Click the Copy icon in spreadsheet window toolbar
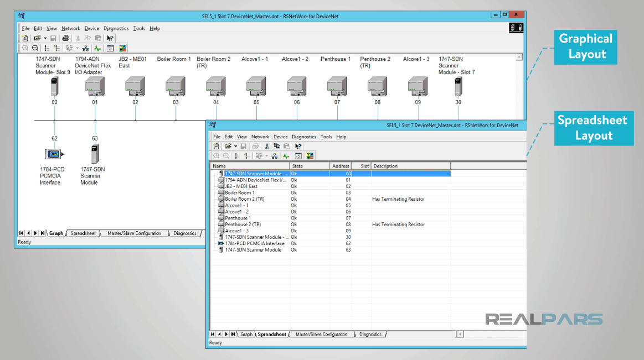 click(x=277, y=147)
